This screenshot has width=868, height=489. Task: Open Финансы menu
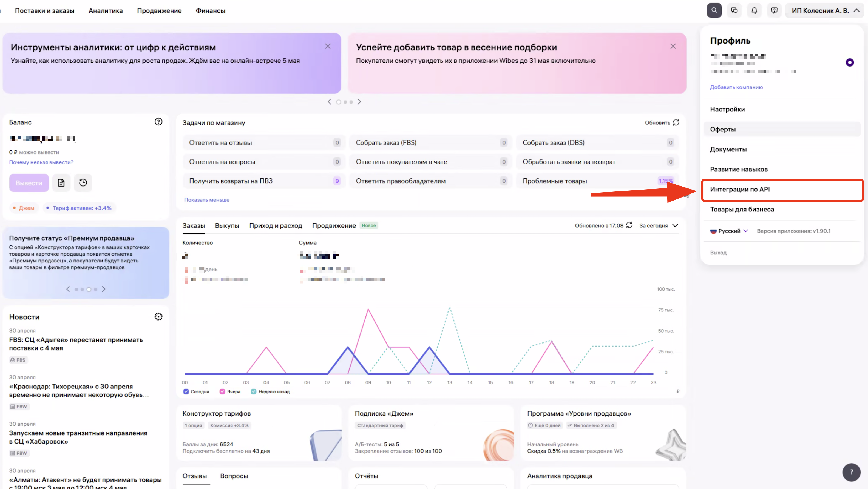point(210,11)
